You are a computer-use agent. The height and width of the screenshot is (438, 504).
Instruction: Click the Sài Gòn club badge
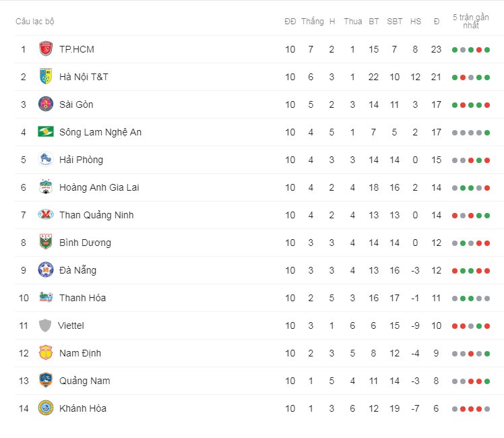[x=46, y=104]
